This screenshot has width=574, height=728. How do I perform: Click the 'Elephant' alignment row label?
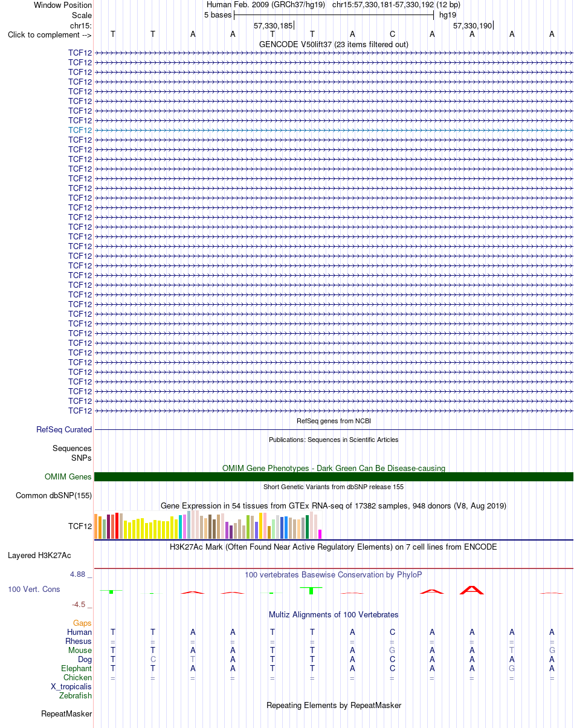pos(77,669)
